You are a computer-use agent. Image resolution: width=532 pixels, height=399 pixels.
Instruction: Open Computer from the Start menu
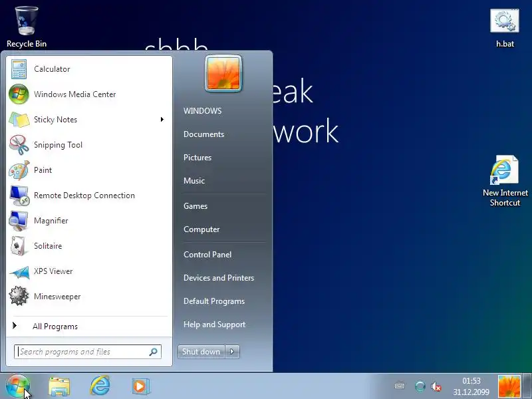tap(201, 229)
